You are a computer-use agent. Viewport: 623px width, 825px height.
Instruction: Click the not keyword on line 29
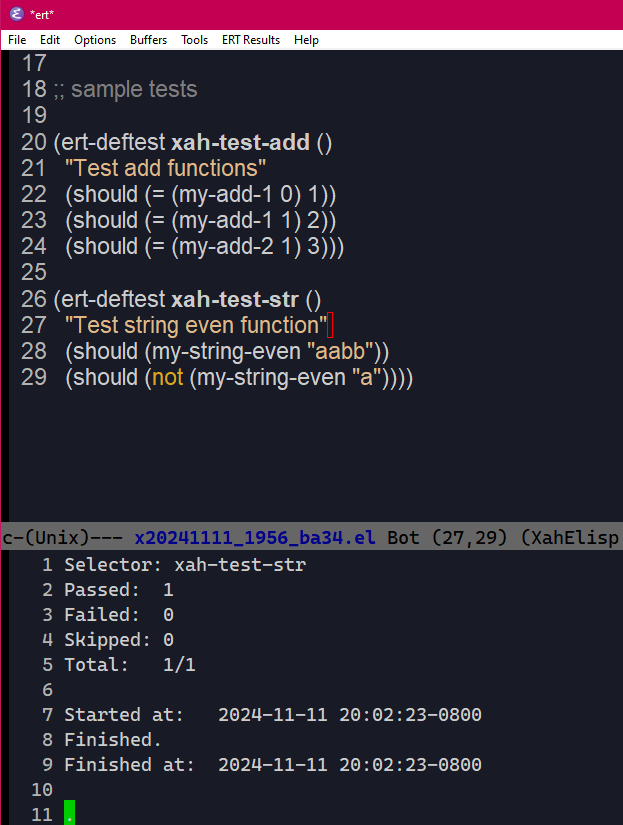pos(167,377)
